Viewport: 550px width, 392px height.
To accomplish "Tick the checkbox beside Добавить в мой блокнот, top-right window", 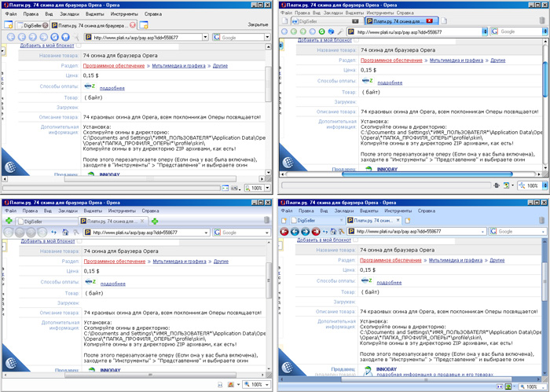I will (x=357, y=40).
